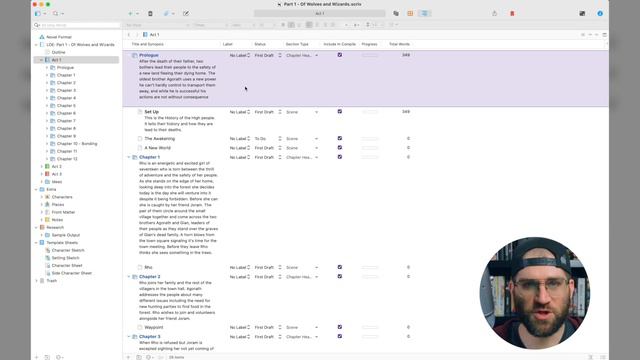Toggle Include in Compile for Rho
640x360 pixels.
click(340, 267)
